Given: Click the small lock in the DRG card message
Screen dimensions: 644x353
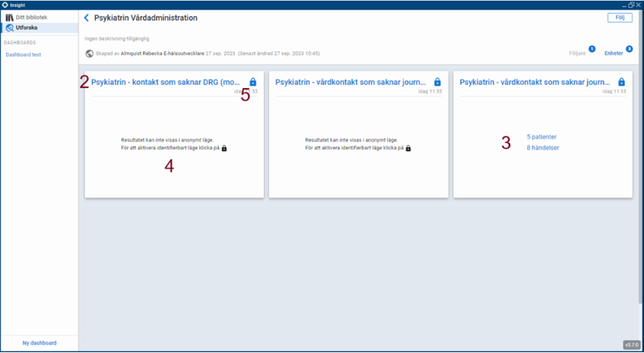Looking at the screenshot, I should point(224,148).
